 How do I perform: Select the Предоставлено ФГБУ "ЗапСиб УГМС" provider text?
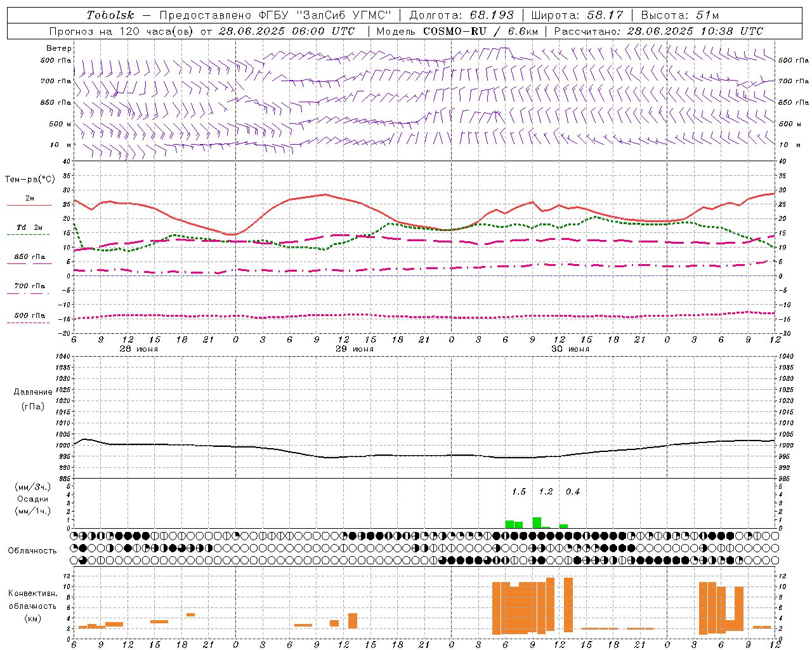coord(275,15)
